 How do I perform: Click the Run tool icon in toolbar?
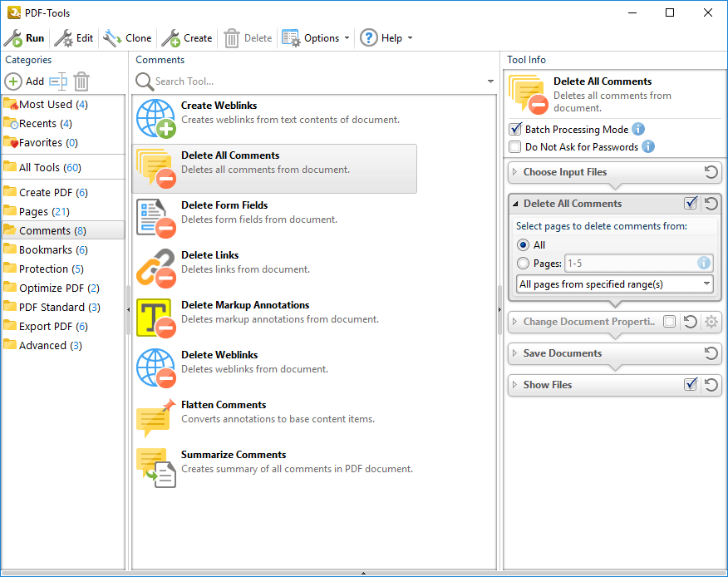[x=13, y=38]
